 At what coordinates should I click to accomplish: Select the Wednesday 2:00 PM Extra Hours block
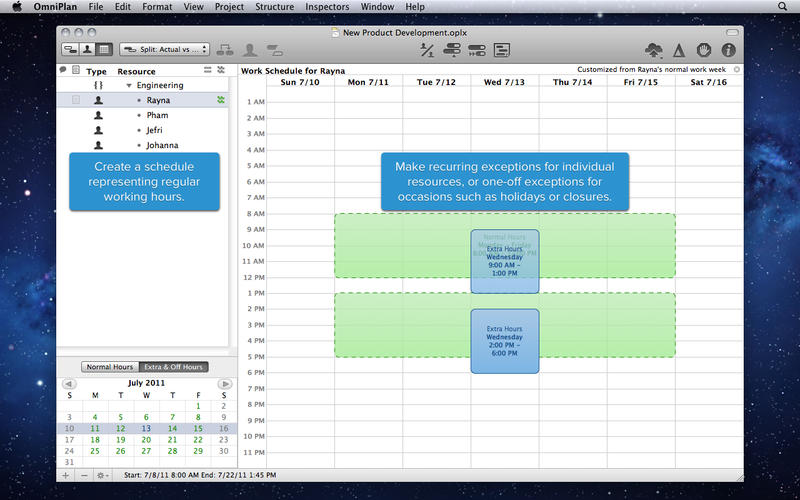[504, 341]
